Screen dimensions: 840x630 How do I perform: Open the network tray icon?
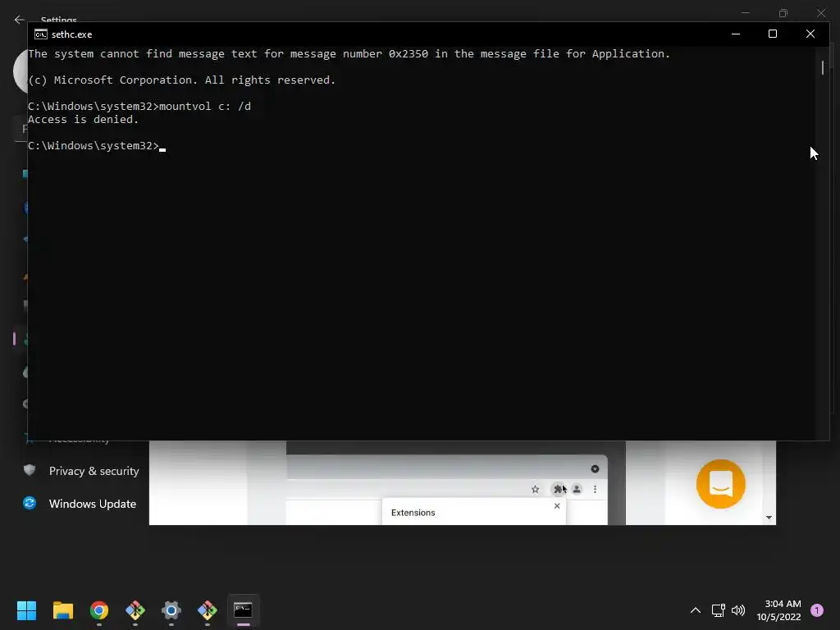pyautogui.click(x=719, y=610)
